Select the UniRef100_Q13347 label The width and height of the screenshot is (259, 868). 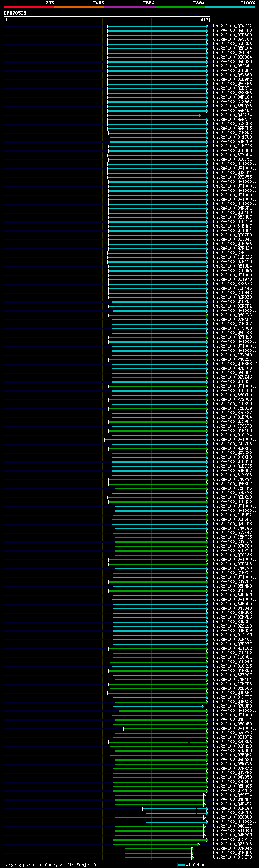232,239
